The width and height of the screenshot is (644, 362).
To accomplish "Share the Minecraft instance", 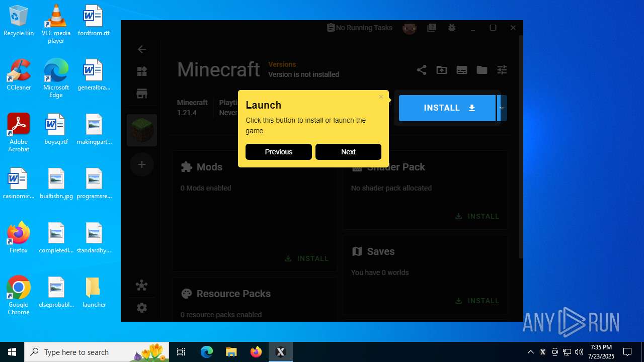I will (x=422, y=70).
